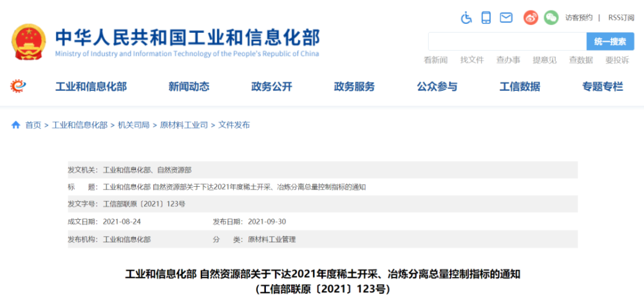644x308 pixels.
Task: Open the 政务公开 navigation menu
Action: (272, 86)
